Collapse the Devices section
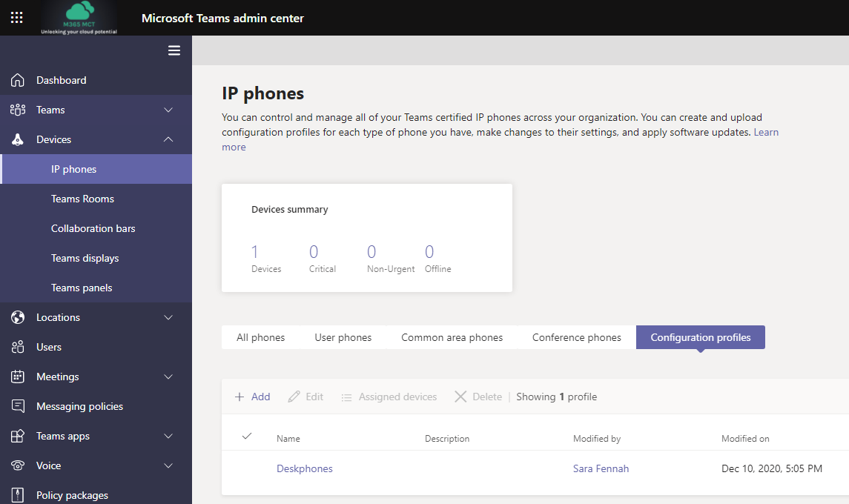Viewport: 849px width, 504px height. (168, 139)
